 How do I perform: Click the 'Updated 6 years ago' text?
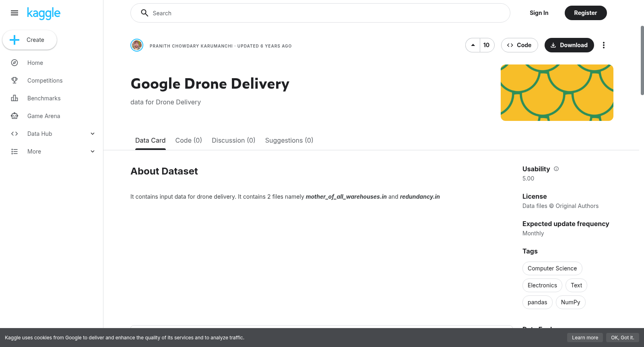tap(264, 46)
